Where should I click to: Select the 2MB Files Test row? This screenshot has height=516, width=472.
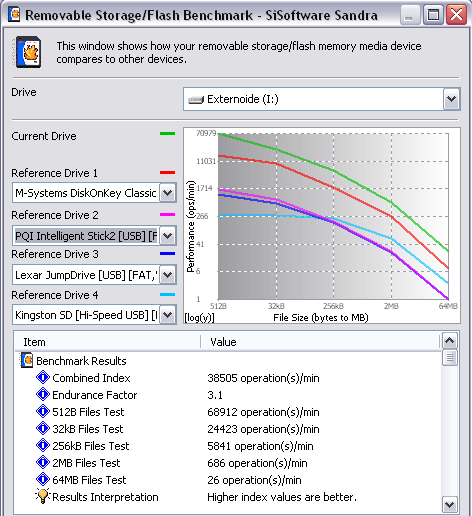(x=228, y=463)
